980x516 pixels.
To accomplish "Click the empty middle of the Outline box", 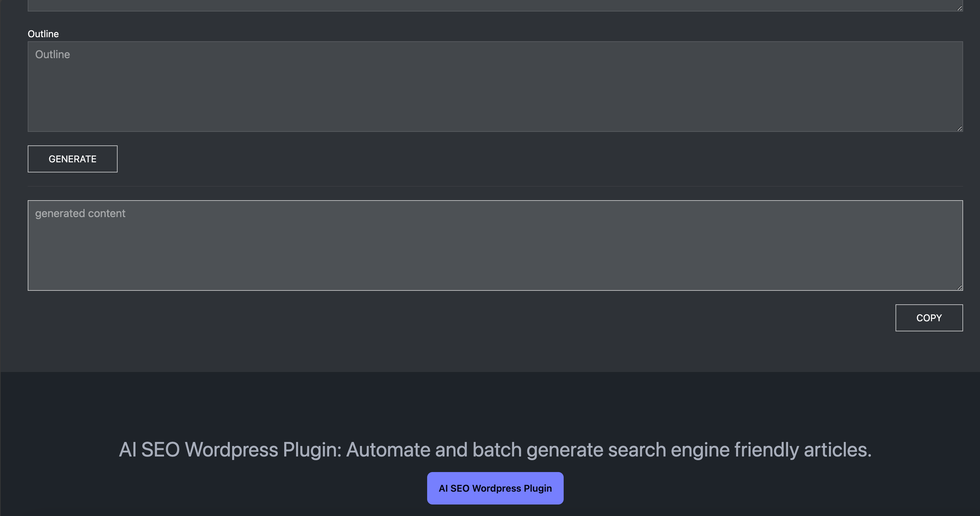I will [x=495, y=91].
